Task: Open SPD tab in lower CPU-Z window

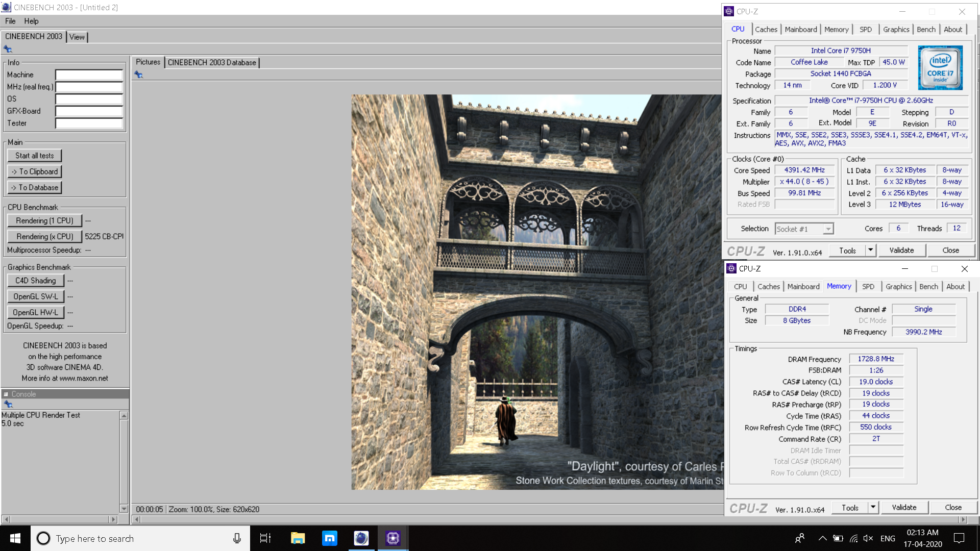Action: point(868,287)
